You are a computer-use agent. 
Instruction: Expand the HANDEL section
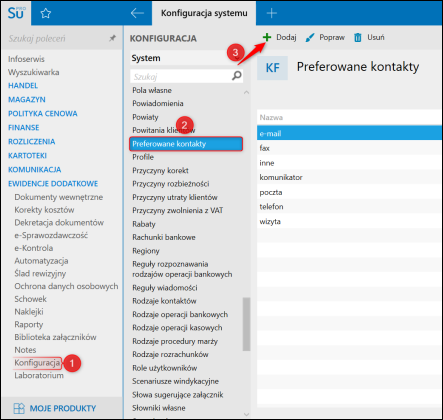23,86
